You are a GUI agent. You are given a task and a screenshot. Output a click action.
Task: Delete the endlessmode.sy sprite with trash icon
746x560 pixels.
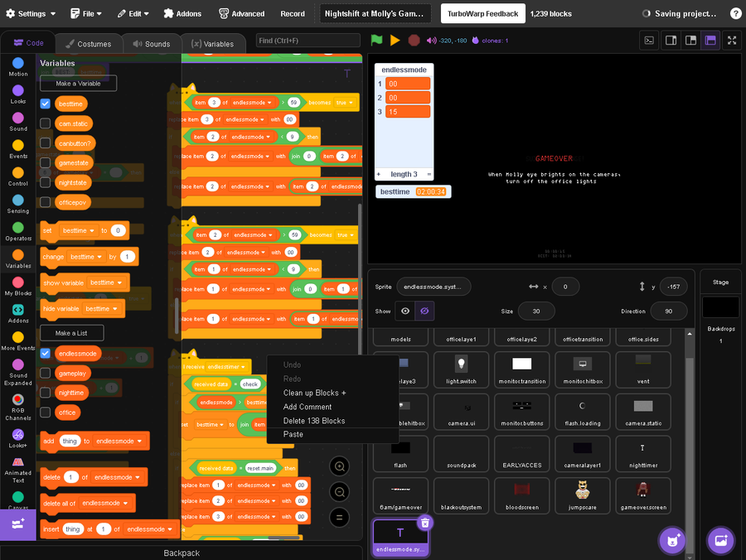(x=425, y=523)
